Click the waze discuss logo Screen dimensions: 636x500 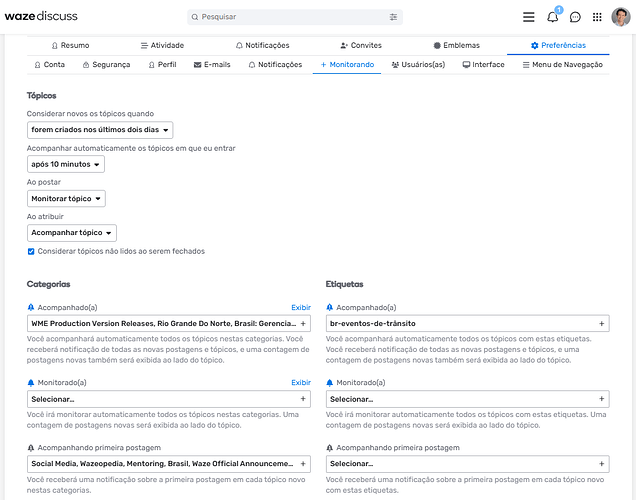point(41,16)
